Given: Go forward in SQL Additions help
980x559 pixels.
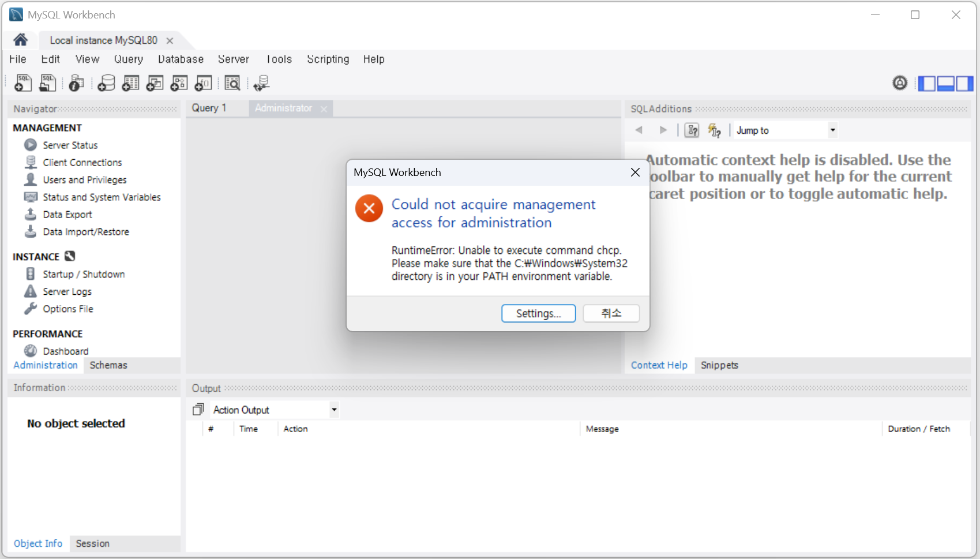Looking at the screenshot, I should tap(663, 130).
